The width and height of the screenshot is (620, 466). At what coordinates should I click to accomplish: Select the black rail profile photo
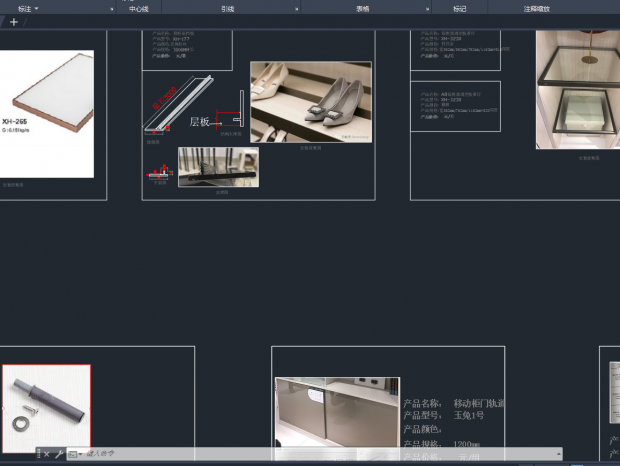point(218,167)
